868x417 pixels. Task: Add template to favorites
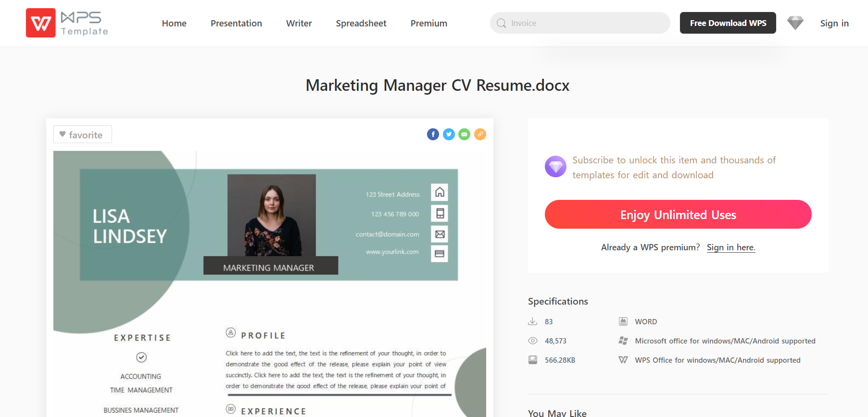pyautogui.click(x=83, y=135)
